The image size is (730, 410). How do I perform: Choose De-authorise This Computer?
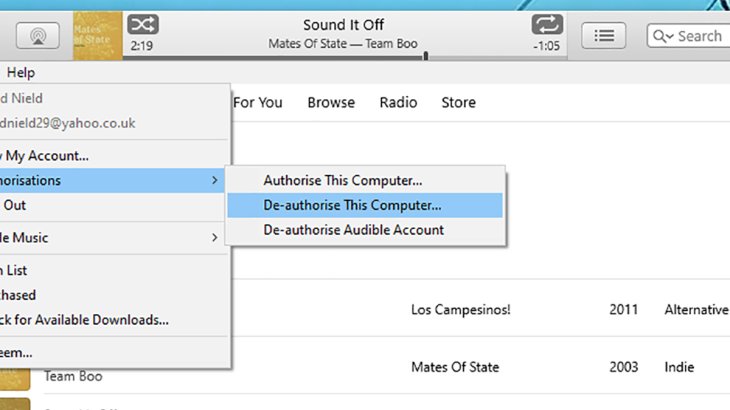[x=352, y=205]
